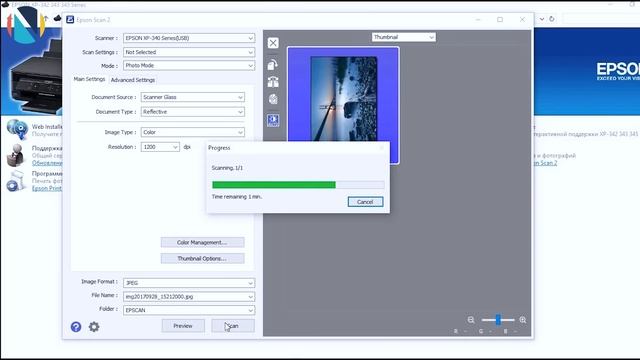The image size is (640, 360).
Task: Click the preview zoom slider handle
Action: [x=498, y=320]
